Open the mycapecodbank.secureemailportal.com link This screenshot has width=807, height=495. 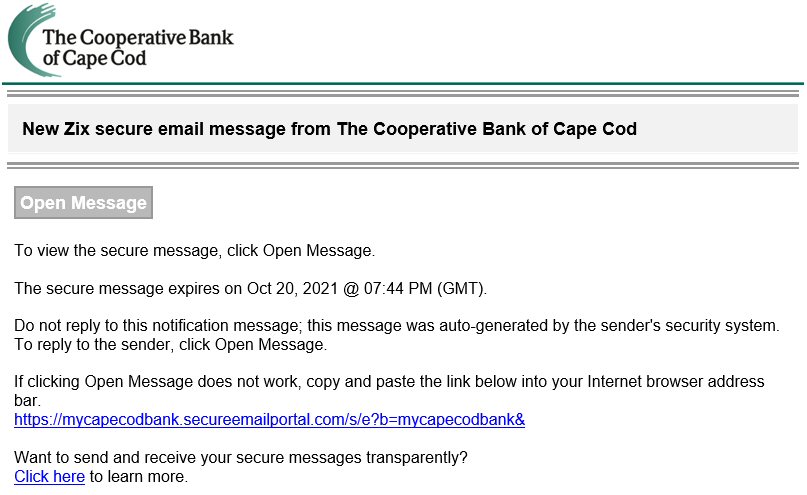270,420
